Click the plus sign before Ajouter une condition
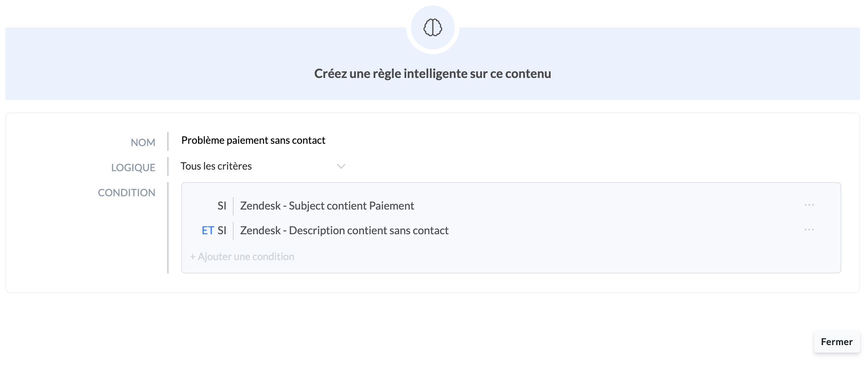Screen dimensions: 868x369 pos(193,257)
